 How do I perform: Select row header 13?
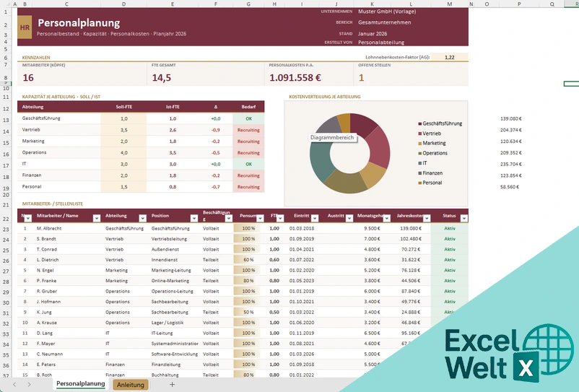coord(6,120)
